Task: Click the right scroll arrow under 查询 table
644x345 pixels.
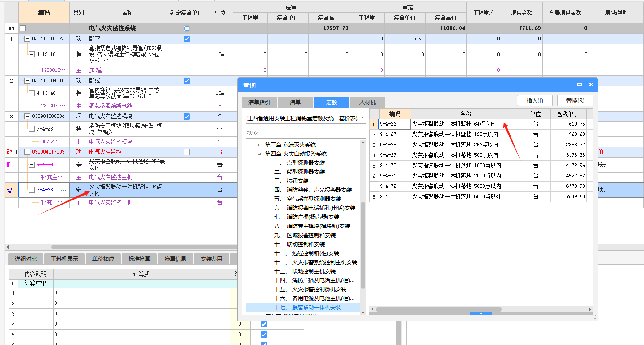Action: (590, 309)
